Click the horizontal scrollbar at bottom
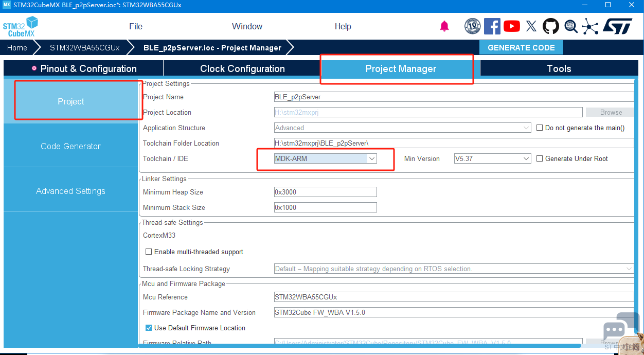The height and width of the screenshot is (355, 644). tap(360, 346)
